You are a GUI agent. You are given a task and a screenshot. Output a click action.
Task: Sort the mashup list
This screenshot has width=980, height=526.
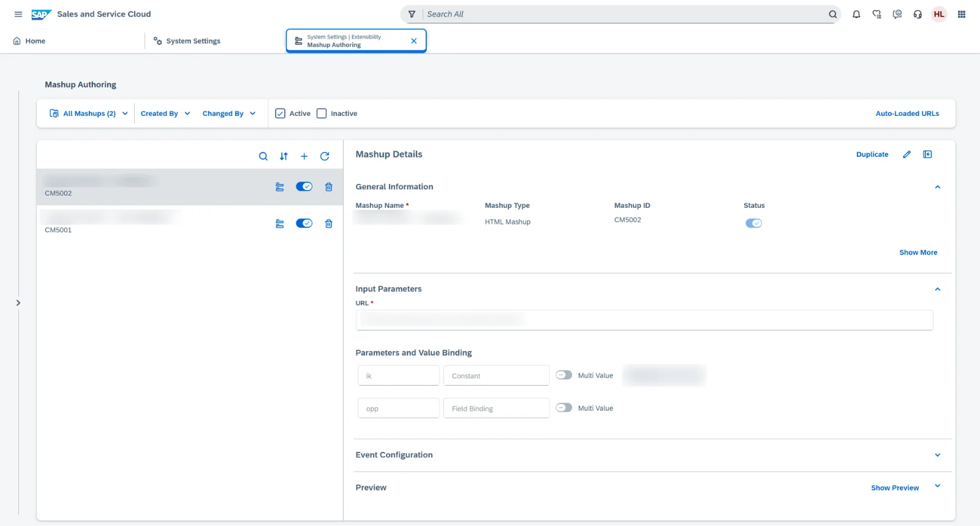coord(284,156)
